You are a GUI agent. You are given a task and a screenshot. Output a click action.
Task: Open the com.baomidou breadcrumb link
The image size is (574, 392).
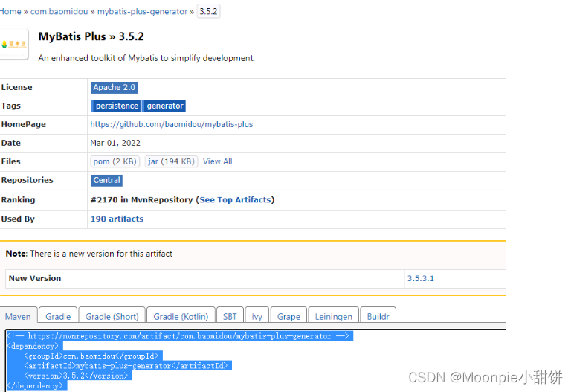pos(59,12)
